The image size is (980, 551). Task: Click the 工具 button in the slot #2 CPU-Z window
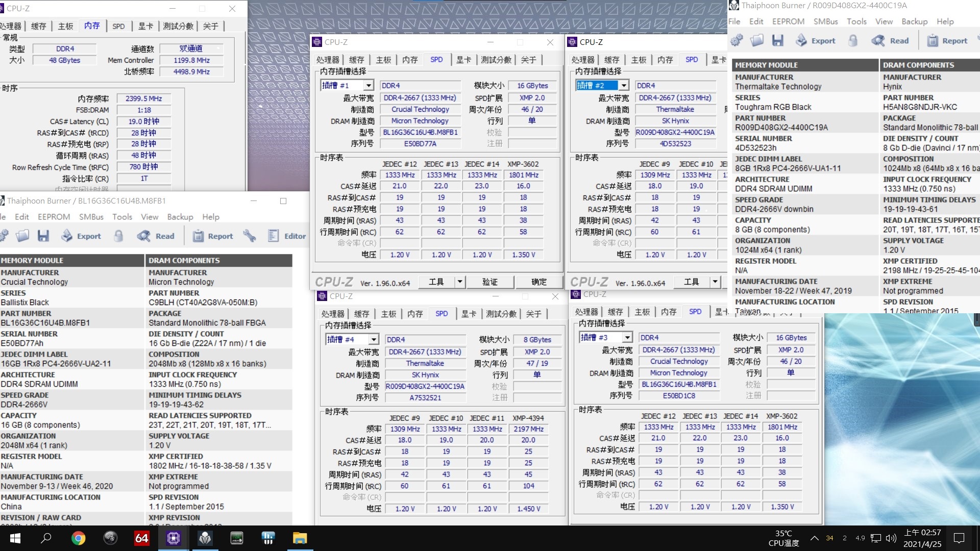[x=692, y=282]
